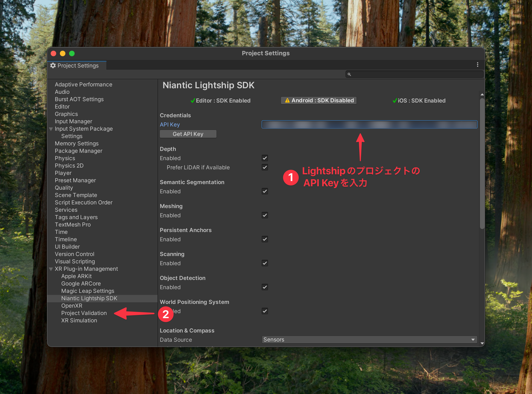Open Project Validation in the sidebar

(84, 313)
